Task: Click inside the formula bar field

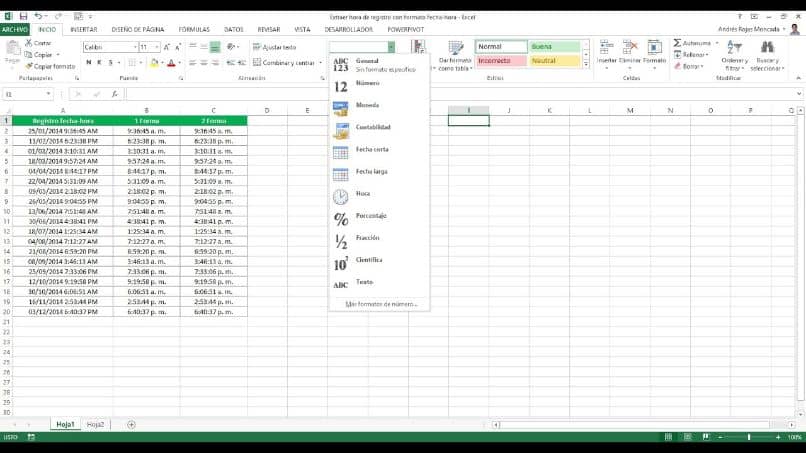Action: [x=460, y=94]
